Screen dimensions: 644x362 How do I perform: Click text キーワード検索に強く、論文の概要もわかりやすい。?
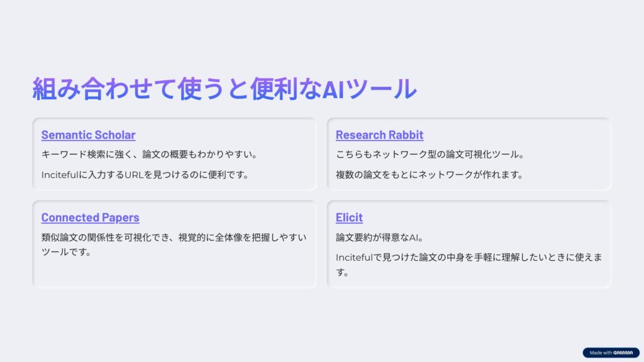[149, 155]
